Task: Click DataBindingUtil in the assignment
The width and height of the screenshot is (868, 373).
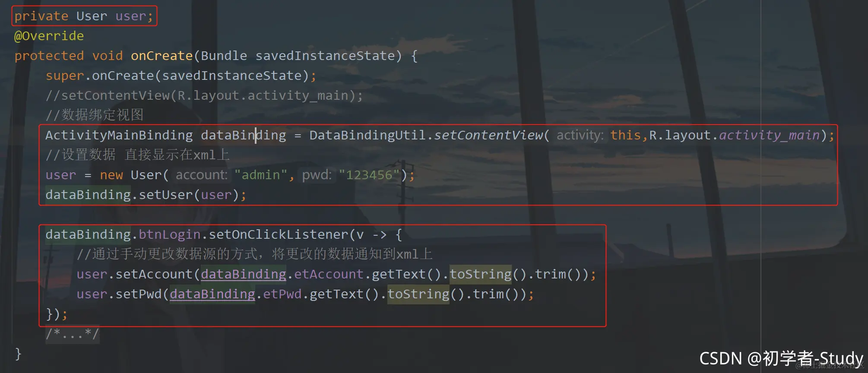Action: click(x=368, y=135)
